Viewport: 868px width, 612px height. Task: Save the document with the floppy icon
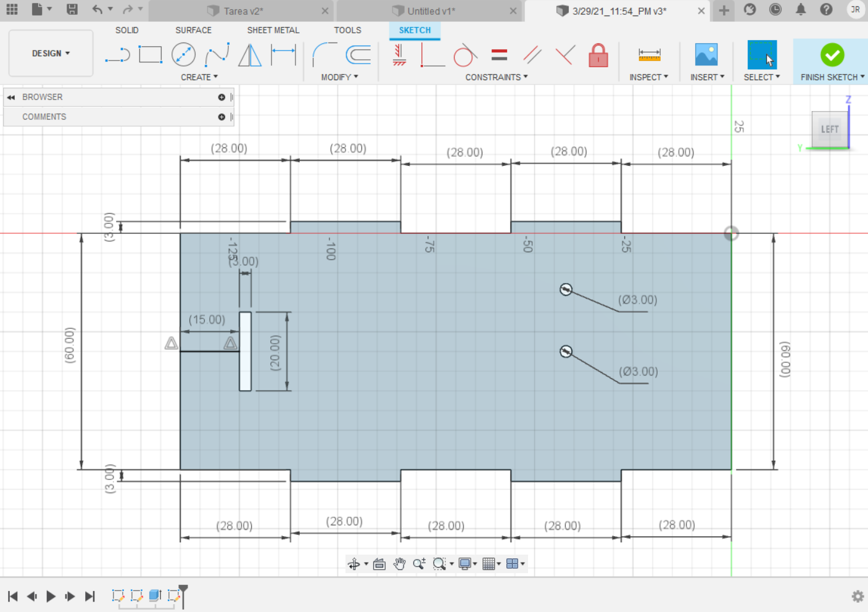(72, 9)
